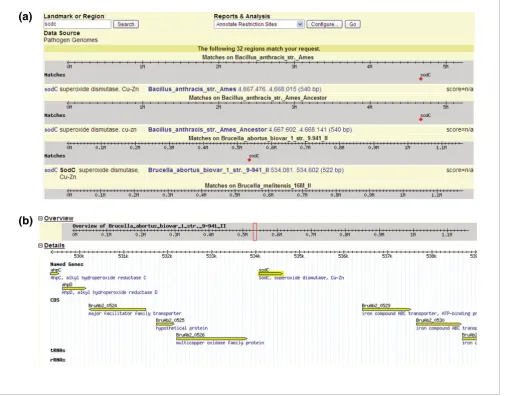The width and height of the screenshot is (506, 396).
Task: Select the BruAb2_0526 CDS glyph
Action: click(x=212, y=339)
